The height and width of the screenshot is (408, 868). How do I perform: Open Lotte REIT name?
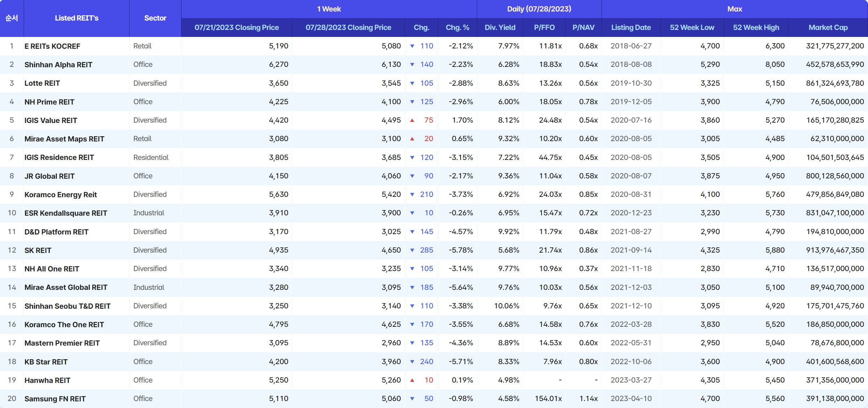(42, 83)
